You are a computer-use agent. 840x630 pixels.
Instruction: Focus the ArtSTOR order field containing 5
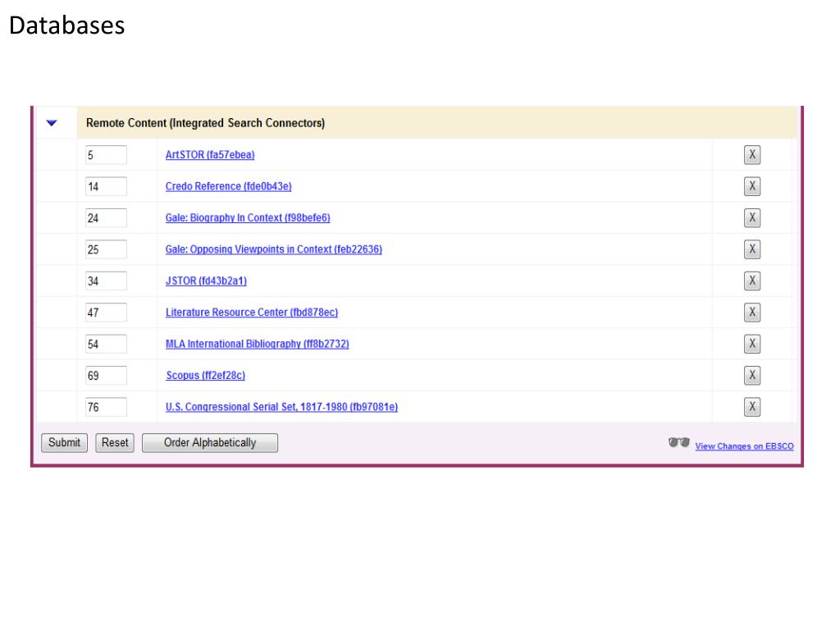(x=106, y=155)
